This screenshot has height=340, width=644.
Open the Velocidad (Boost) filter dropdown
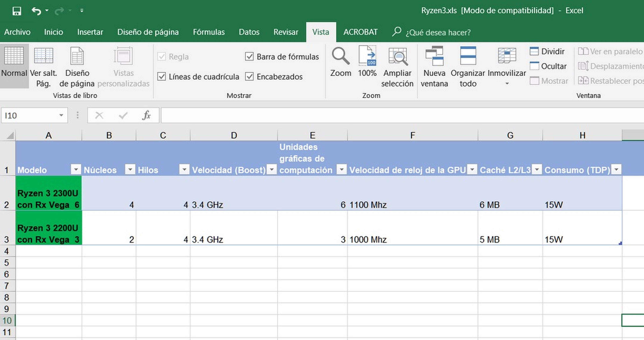coord(272,170)
